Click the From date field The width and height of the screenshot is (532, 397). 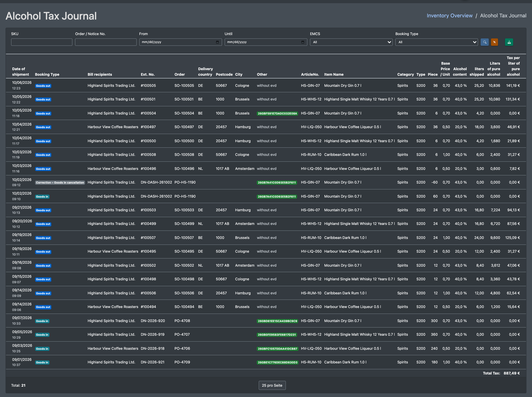tap(180, 42)
